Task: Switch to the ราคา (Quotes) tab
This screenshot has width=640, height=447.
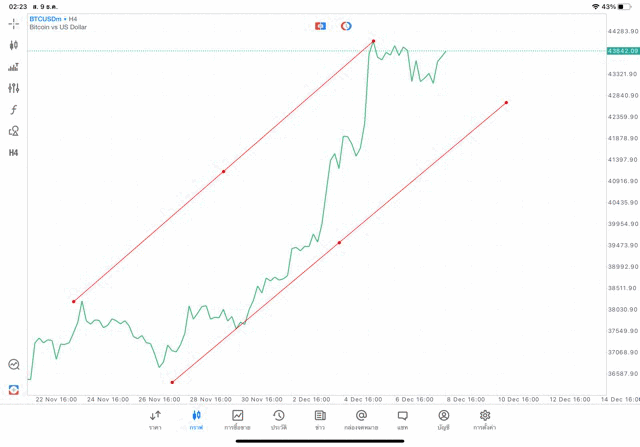Action: [155, 419]
